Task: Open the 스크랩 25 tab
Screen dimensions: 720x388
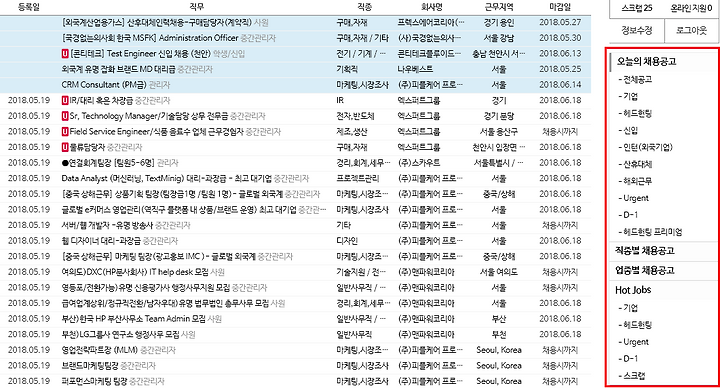Action: [636, 8]
